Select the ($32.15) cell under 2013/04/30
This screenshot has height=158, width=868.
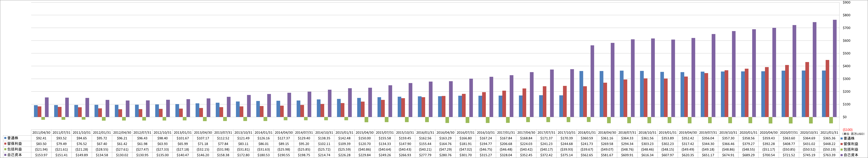pyautogui.click(x=203, y=149)
